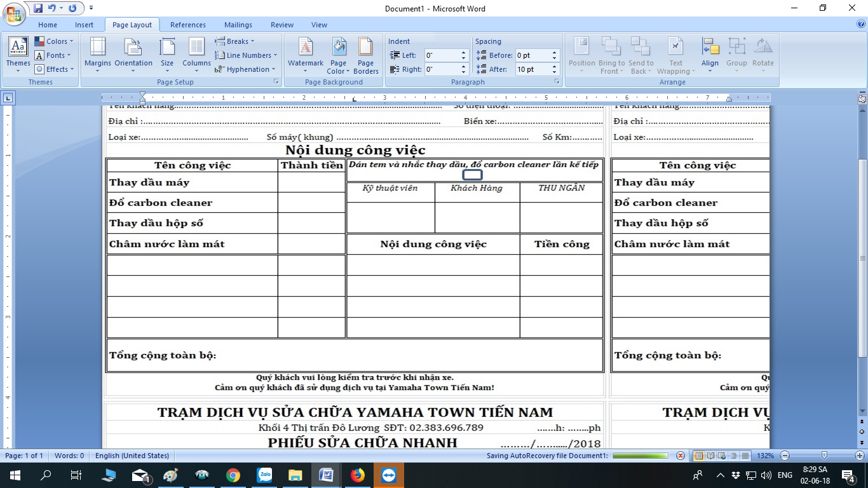The width and height of the screenshot is (868, 488).
Task: Expand the Hyphenation dropdown
Action: 248,69
